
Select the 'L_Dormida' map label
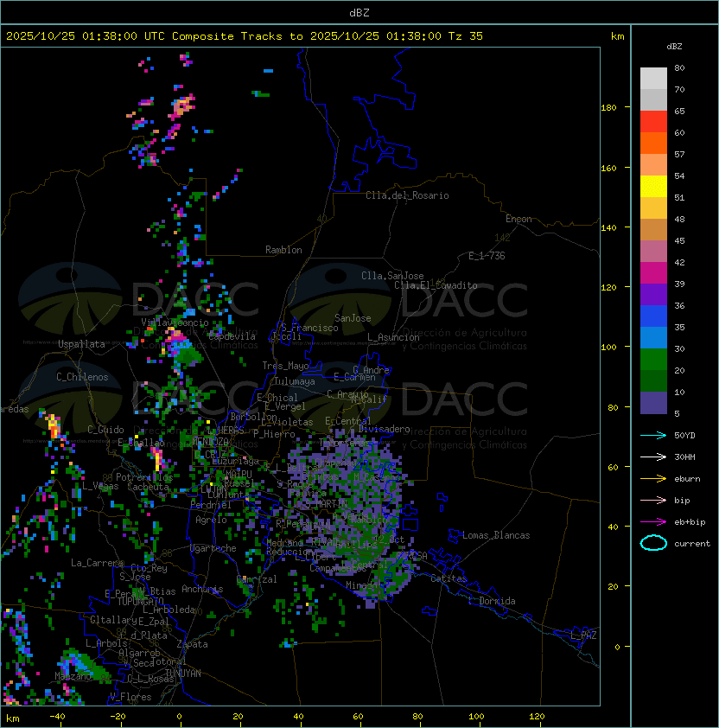point(492,601)
